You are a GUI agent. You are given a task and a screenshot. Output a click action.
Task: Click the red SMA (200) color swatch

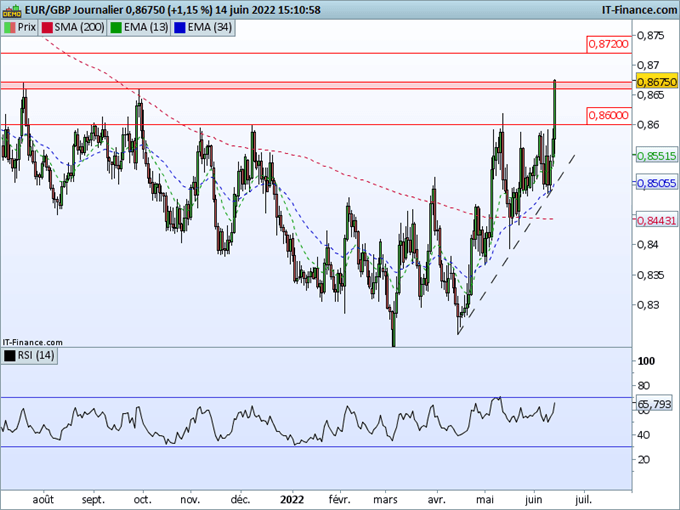[47, 27]
